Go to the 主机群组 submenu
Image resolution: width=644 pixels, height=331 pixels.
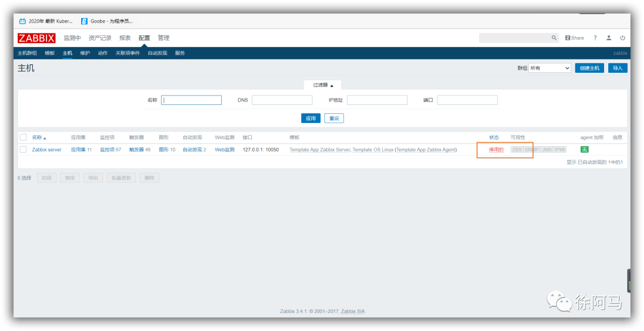tap(27, 53)
